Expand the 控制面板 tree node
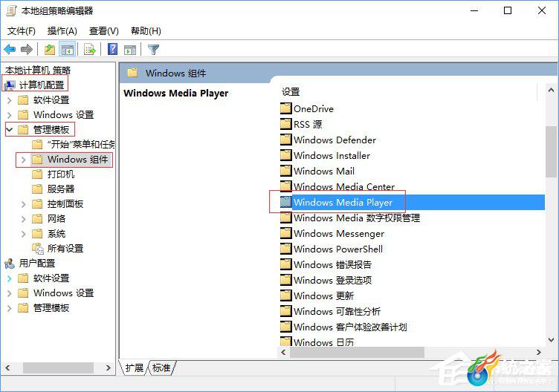 [x=24, y=204]
